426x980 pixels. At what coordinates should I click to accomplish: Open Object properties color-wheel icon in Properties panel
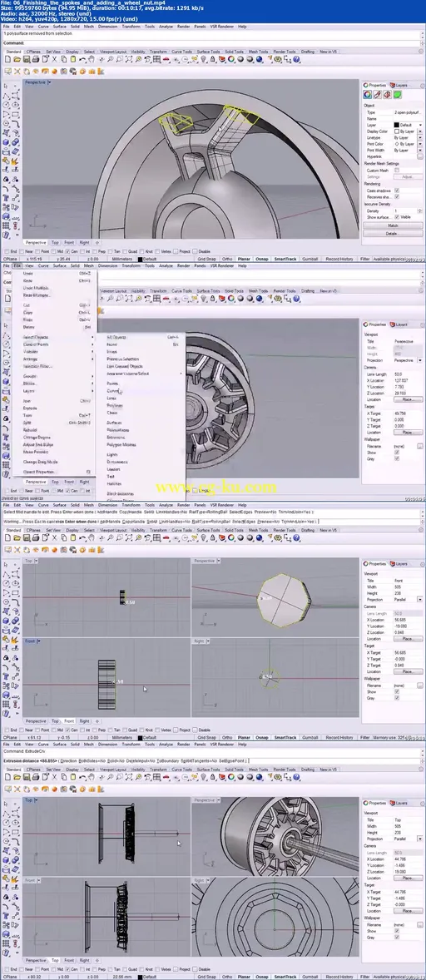click(x=367, y=94)
